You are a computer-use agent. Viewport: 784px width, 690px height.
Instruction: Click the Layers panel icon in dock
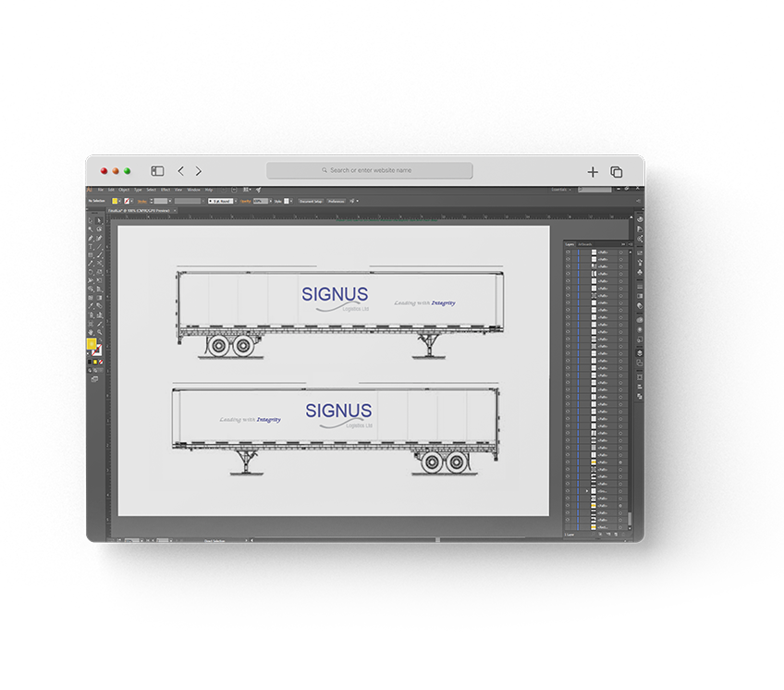640,352
